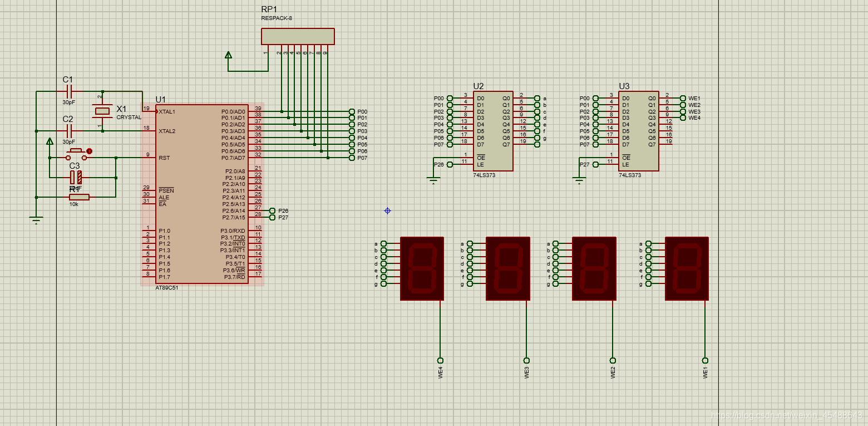Select the ground symbol below the crystal circuit
Image resolution: width=868 pixels, height=426 pixels.
pos(36,221)
